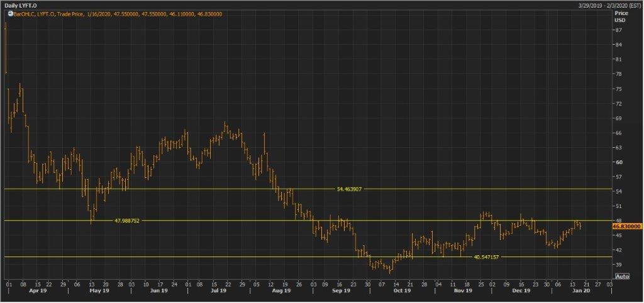644x303 pixels.
Task: Click Aug 19 on the time axis
Action: (281, 291)
